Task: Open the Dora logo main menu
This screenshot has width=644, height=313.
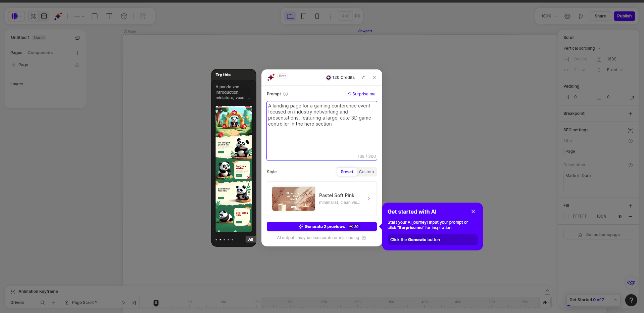Action: 16,16
